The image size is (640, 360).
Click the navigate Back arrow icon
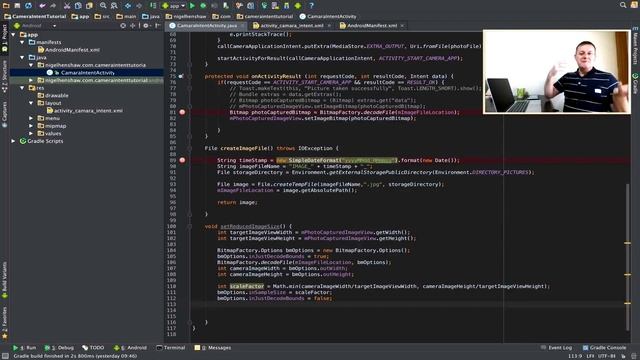coord(128,6)
